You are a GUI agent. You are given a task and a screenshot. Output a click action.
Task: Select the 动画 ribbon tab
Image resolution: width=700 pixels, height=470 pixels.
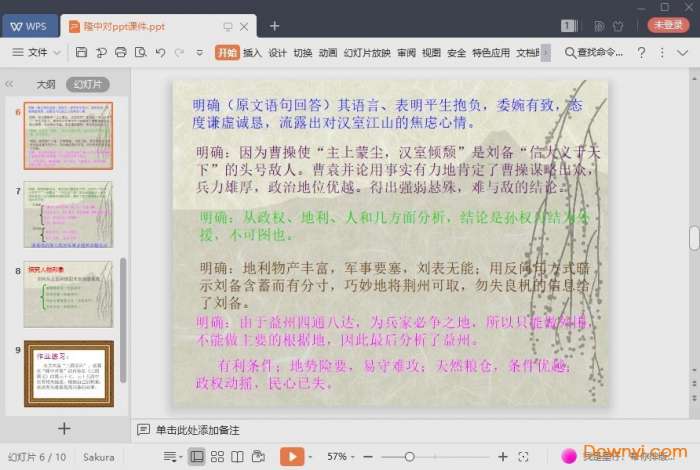(x=328, y=53)
